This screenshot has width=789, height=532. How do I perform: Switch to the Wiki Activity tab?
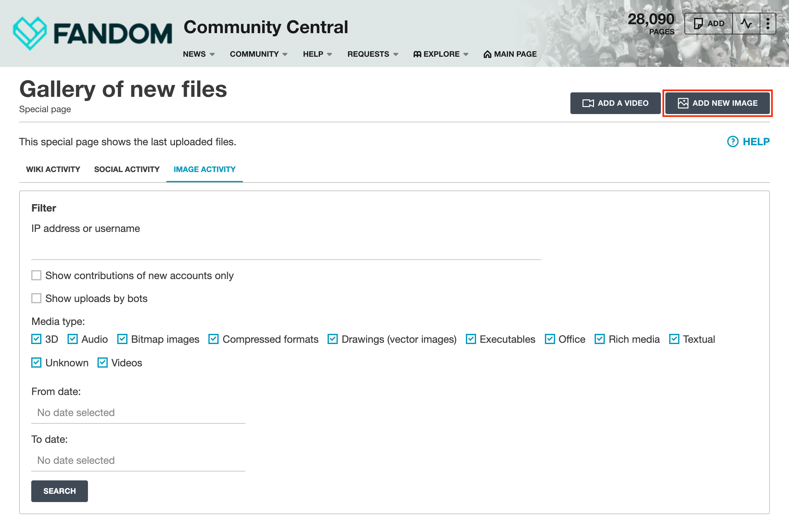[x=53, y=169]
